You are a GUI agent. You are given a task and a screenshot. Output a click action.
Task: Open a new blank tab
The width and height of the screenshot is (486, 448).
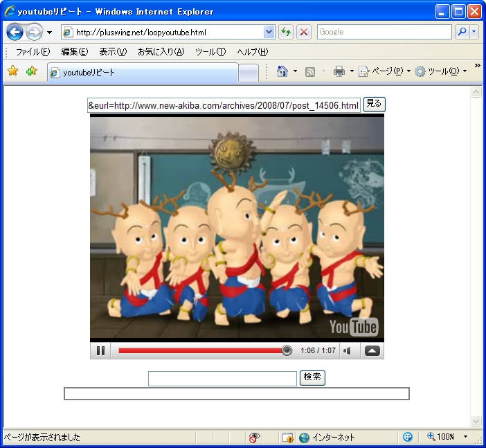(249, 73)
